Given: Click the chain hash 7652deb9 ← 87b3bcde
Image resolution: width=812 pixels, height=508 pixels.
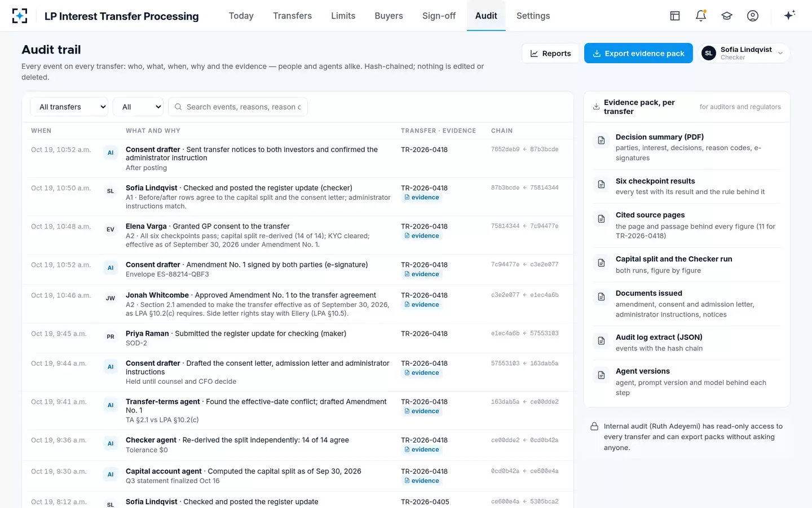Looking at the screenshot, I should click(x=524, y=150).
